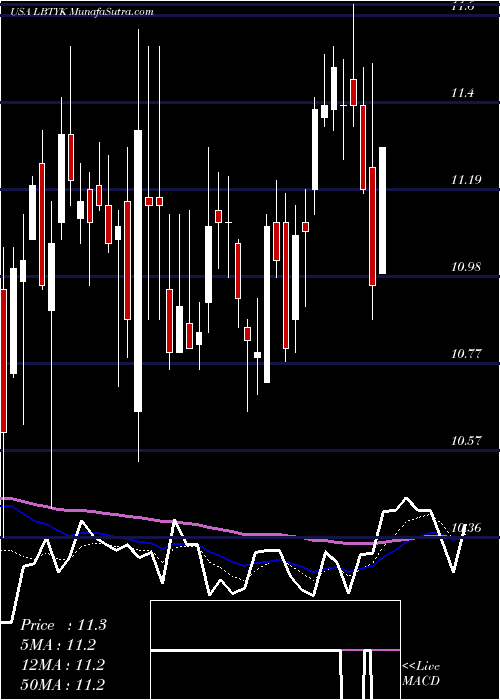Click the '<<Live MACD' label
The width and height of the screenshot is (500, 700).
421,673
